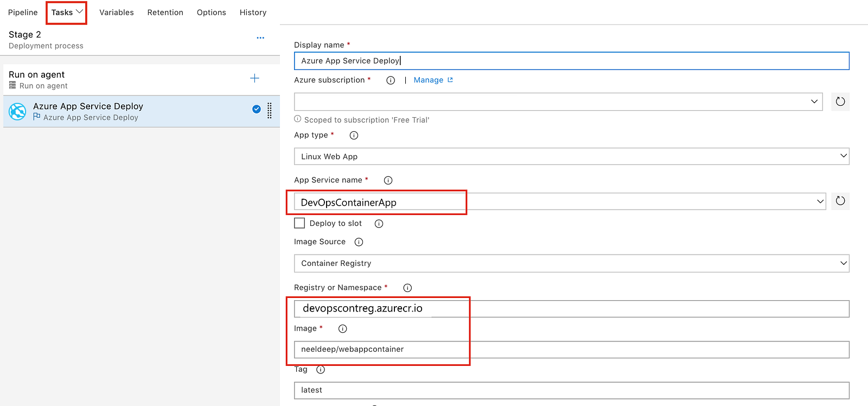
Task: Click the info icon beside App type
Action: pos(354,135)
